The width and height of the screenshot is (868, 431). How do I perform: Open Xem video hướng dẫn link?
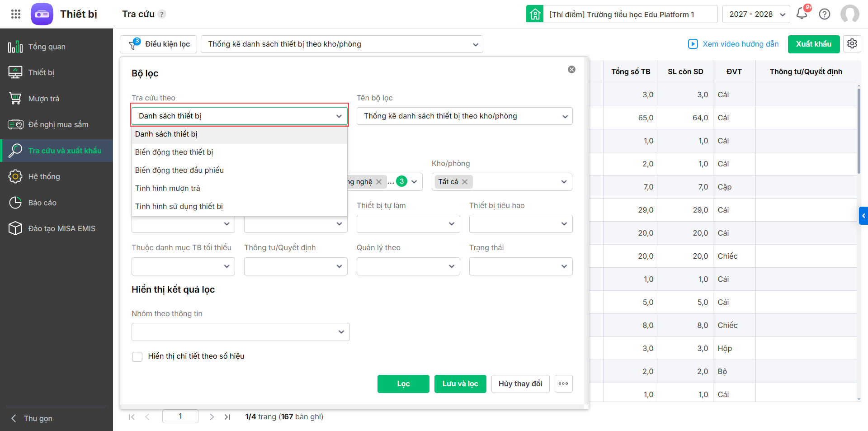click(x=733, y=44)
